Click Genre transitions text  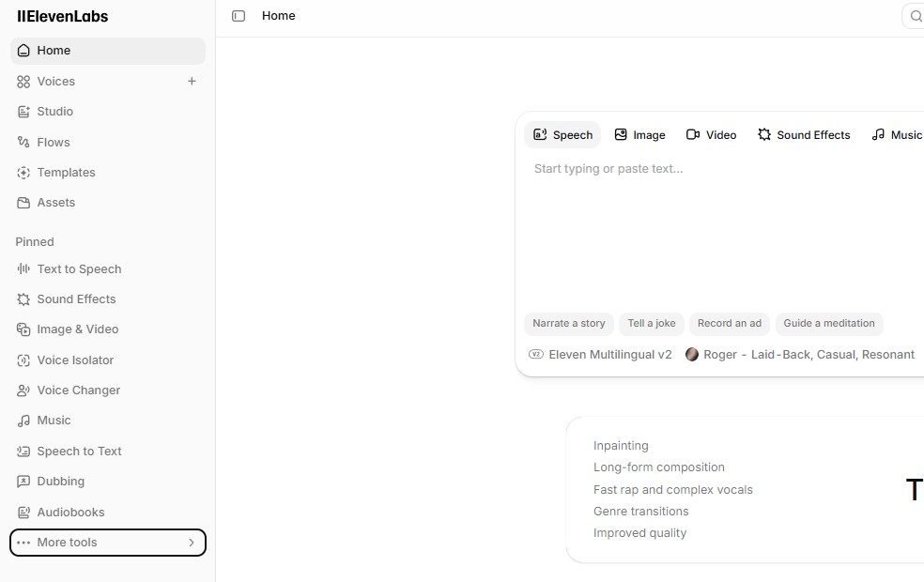click(641, 512)
